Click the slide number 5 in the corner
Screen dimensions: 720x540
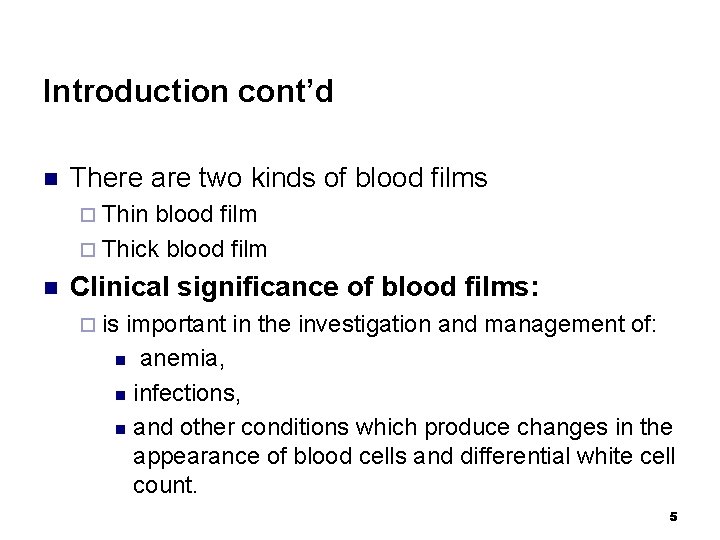coord(673,517)
